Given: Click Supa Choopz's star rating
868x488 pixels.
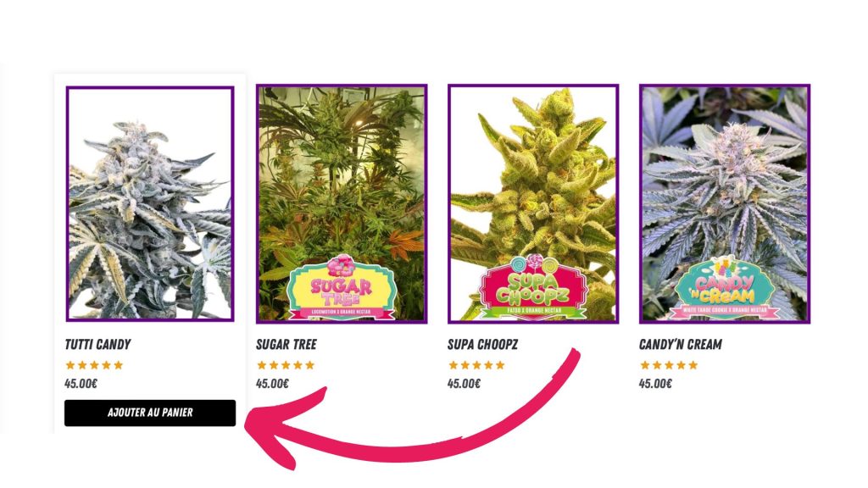Looking at the screenshot, I should [477, 365].
